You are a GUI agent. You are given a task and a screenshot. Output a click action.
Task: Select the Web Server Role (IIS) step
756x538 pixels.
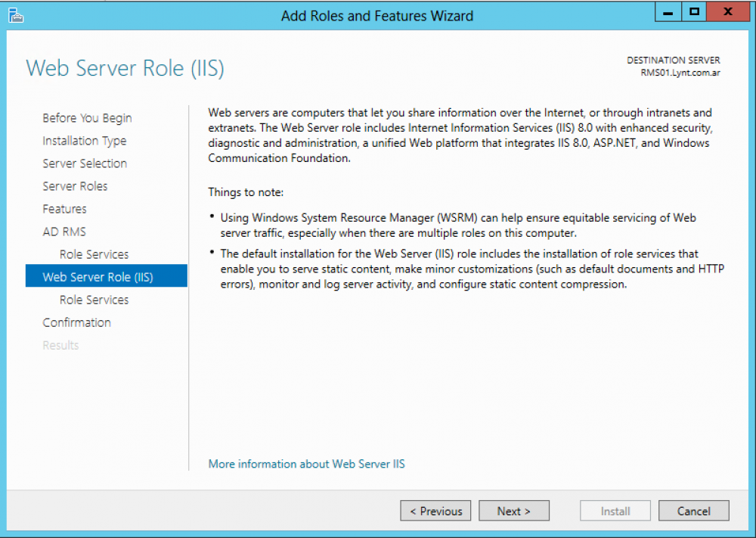106,277
